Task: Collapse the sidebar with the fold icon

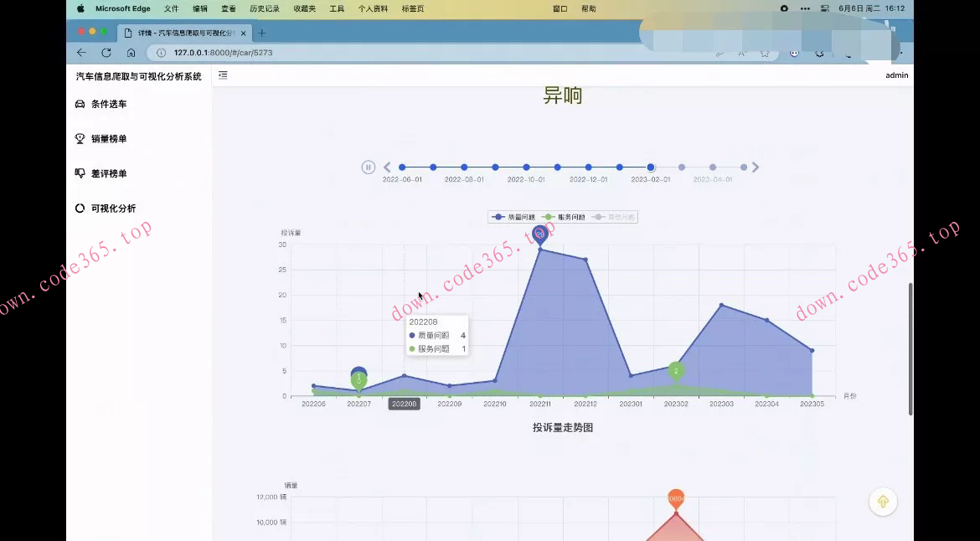Action: [223, 75]
